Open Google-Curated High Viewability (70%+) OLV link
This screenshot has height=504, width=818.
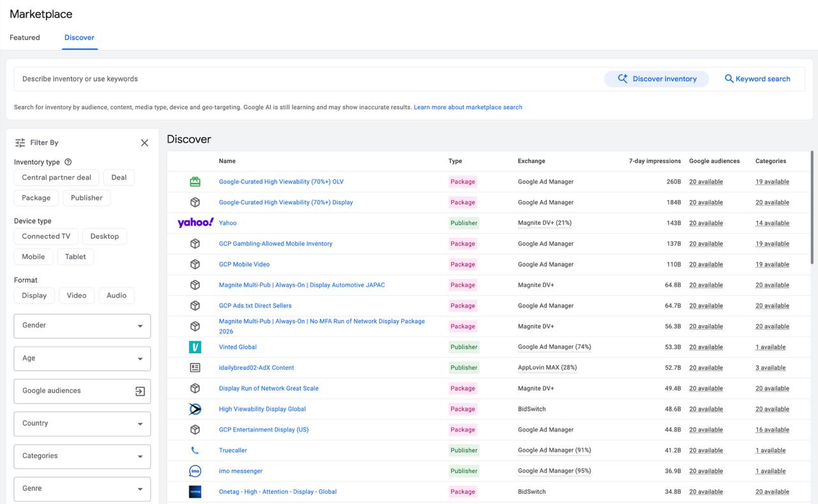(281, 182)
